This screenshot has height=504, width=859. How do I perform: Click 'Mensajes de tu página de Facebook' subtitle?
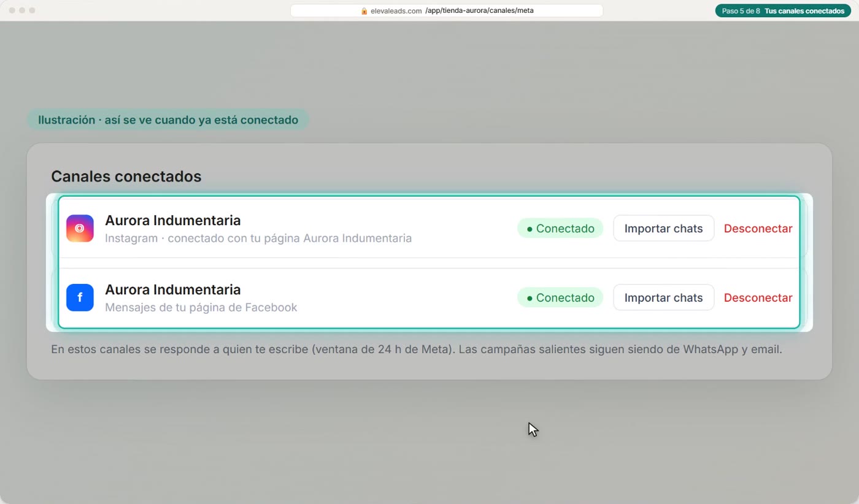click(201, 307)
